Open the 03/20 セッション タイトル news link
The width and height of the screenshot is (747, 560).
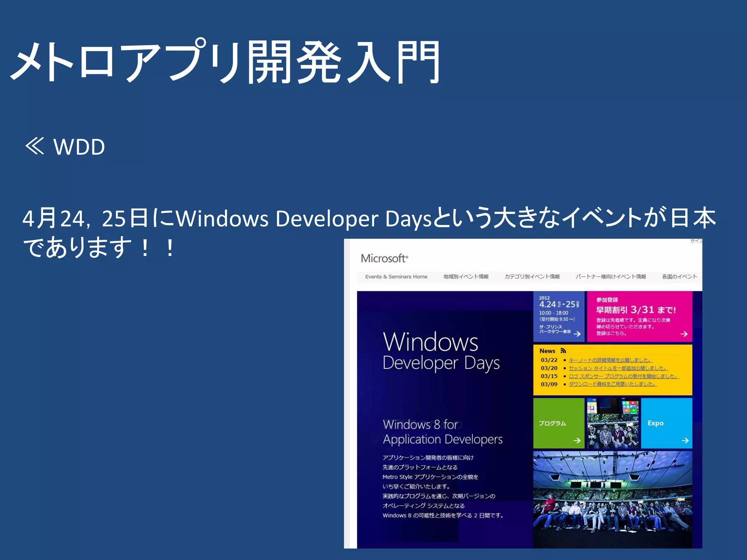click(x=618, y=368)
